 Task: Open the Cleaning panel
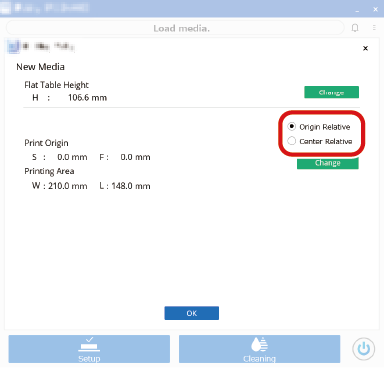[259, 349]
